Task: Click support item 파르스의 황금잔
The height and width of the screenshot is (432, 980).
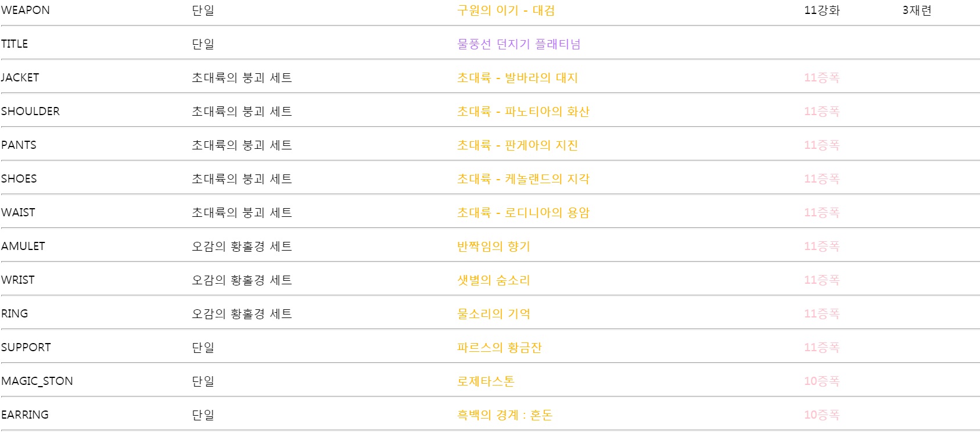Action: [500, 348]
